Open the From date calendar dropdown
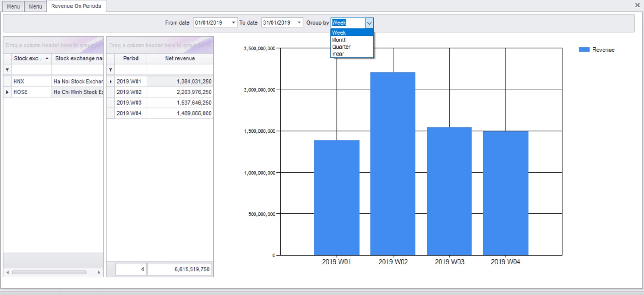Image resolution: width=644 pixels, height=295 pixels. point(233,23)
